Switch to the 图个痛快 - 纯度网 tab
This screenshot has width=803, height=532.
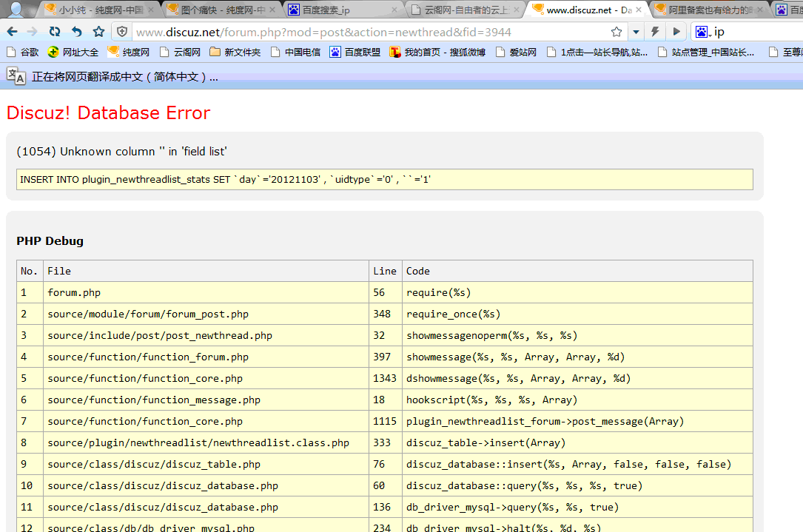[x=222, y=10]
